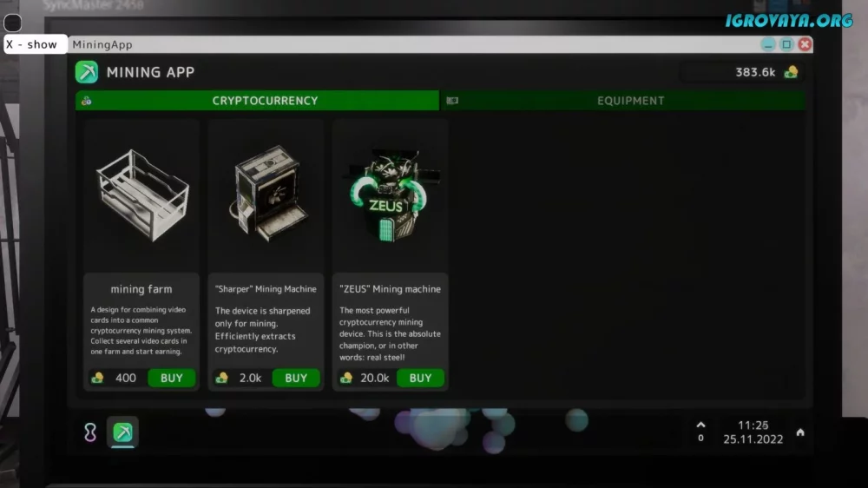Buy the mining farm for 400
The height and width of the screenshot is (488, 868).
172,378
